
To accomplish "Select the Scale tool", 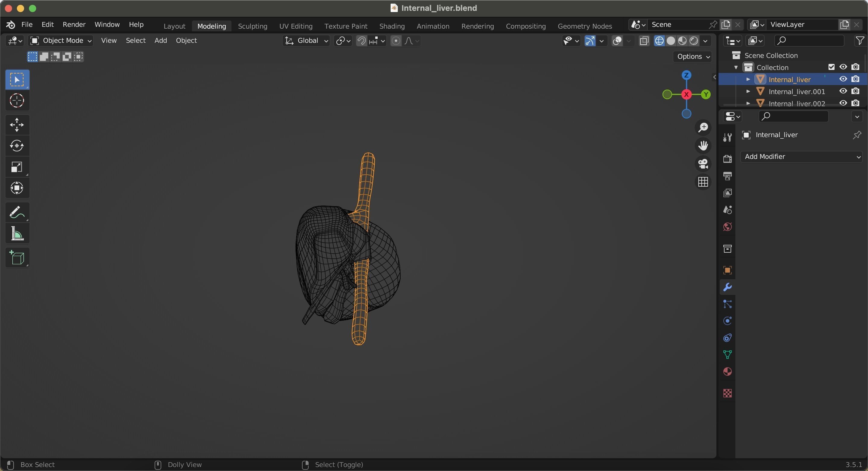I will (x=17, y=167).
